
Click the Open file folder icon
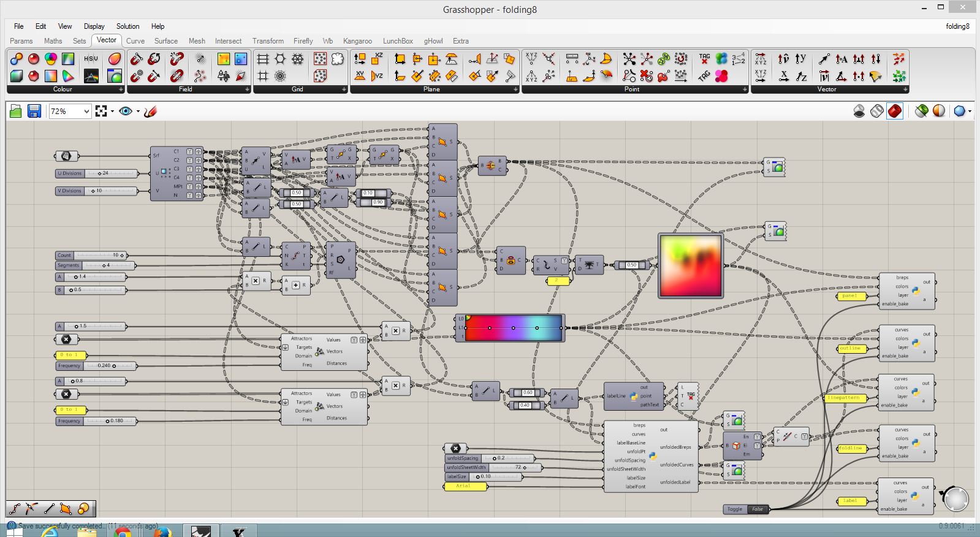(x=16, y=111)
